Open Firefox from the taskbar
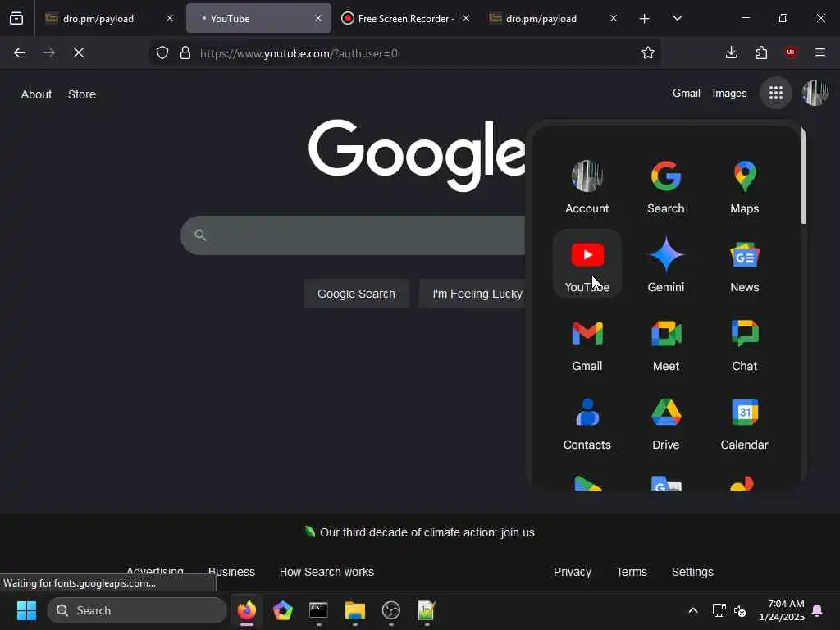The width and height of the screenshot is (840, 630). click(x=247, y=610)
